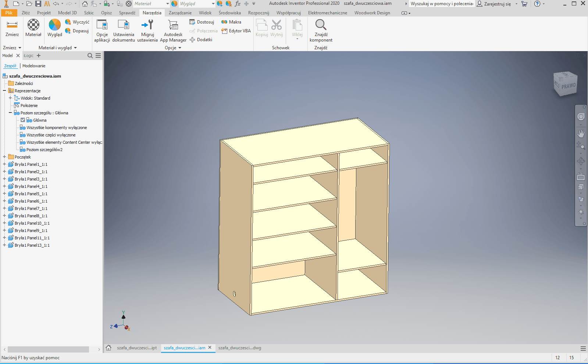Switch to szafa_dwuczesci...dwg document tab

(239, 348)
